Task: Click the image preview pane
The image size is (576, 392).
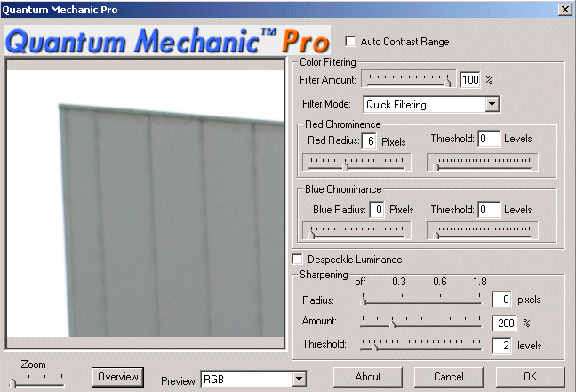Action: tap(146, 204)
